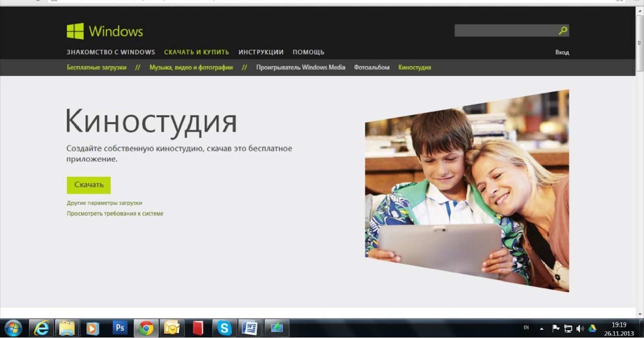The height and width of the screenshot is (338, 644).
Task: Click the search magnifier icon
Action: coord(561,31)
